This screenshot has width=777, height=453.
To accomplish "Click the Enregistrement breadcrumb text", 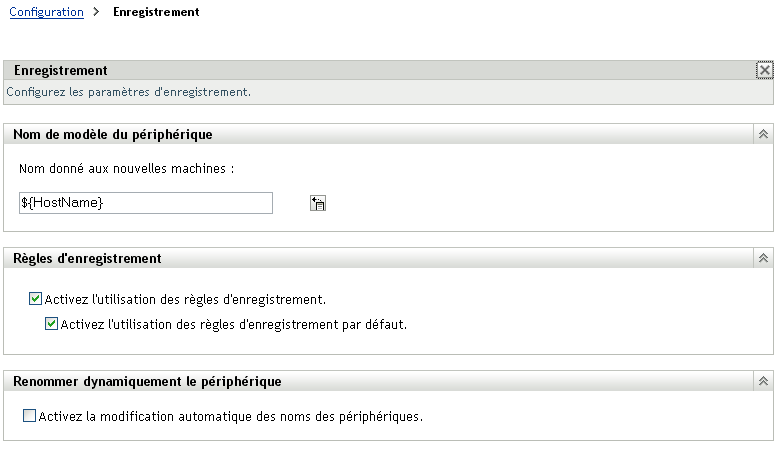I will coord(156,12).
